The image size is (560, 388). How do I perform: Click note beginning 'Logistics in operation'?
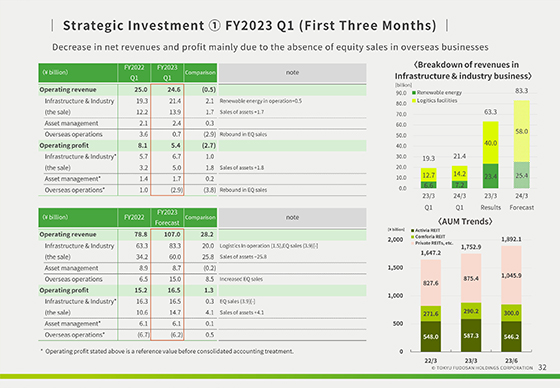pyautogui.click(x=269, y=246)
